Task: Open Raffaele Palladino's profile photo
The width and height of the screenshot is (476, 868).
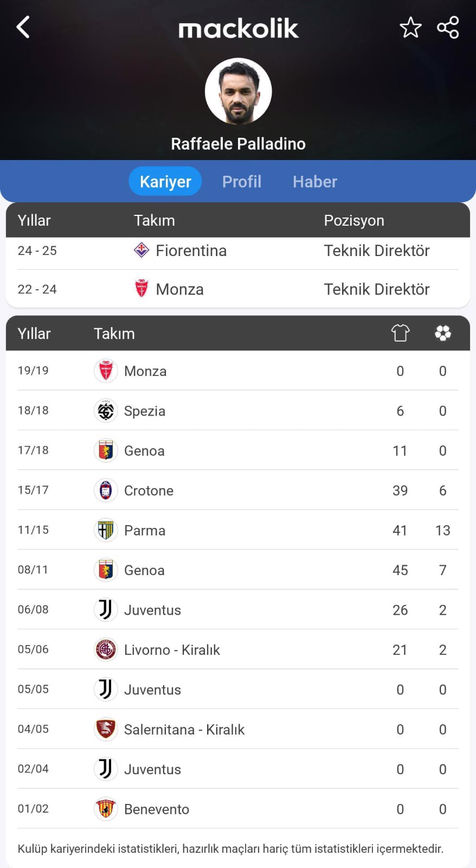Action: coord(238,92)
